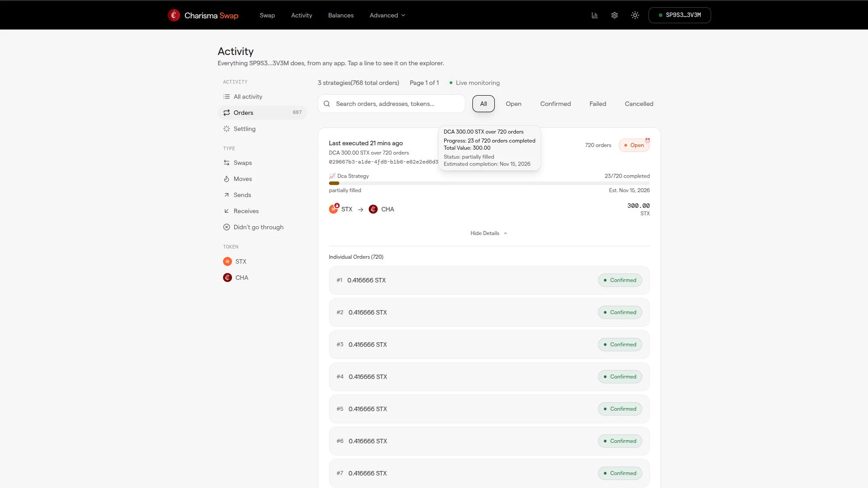Open the settings gear icon
The image size is (868, 488).
point(615,15)
